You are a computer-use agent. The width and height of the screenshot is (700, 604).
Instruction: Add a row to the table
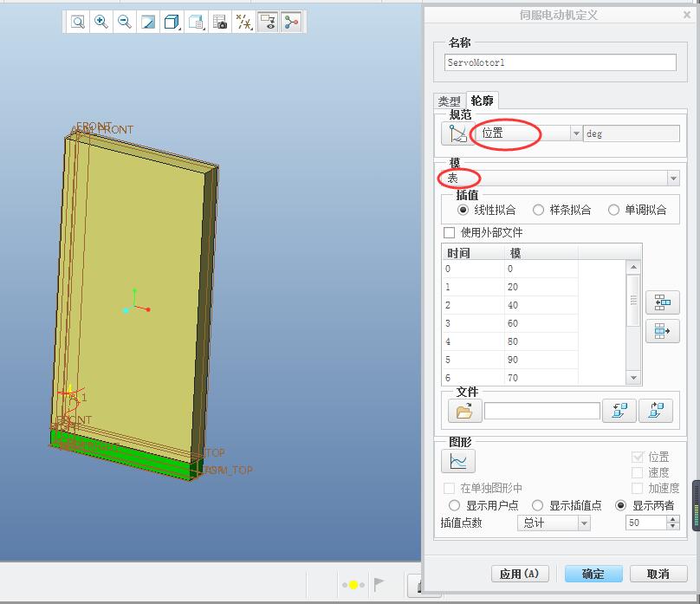point(663,302)
